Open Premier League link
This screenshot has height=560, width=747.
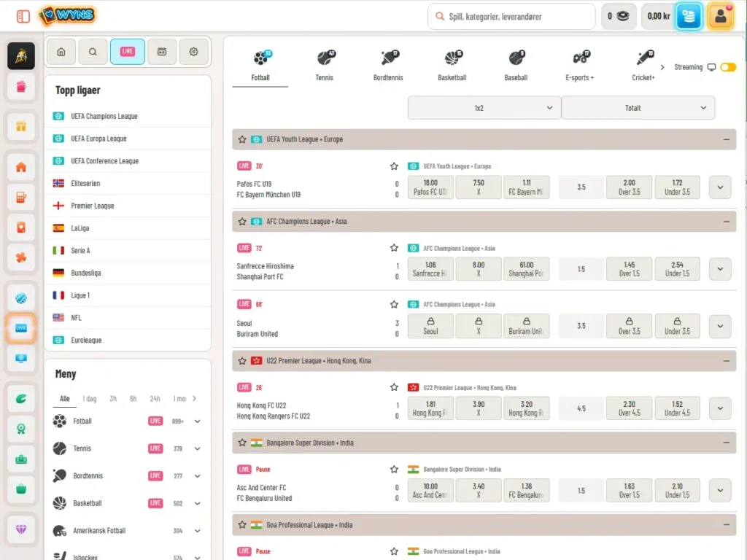[93, 206]
